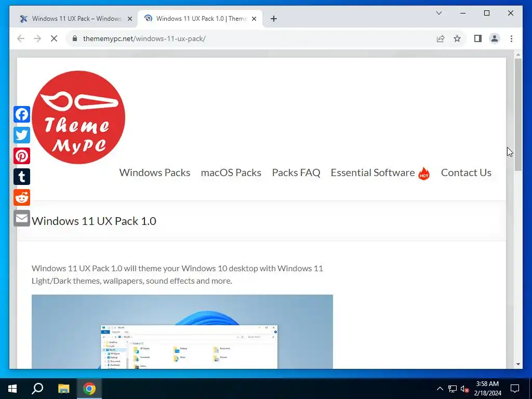Click the Chrome taskbar icon

coord(89,389)
